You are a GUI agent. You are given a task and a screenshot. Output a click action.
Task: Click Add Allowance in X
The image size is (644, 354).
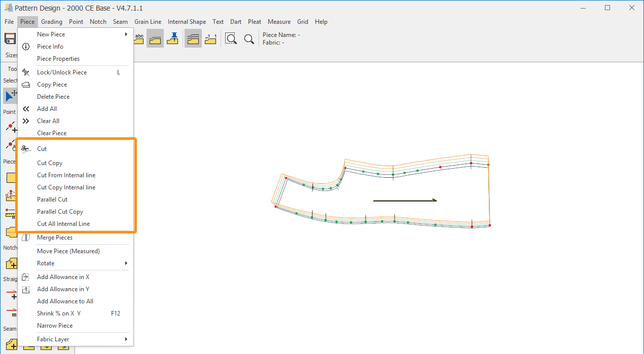click(63, 277)
